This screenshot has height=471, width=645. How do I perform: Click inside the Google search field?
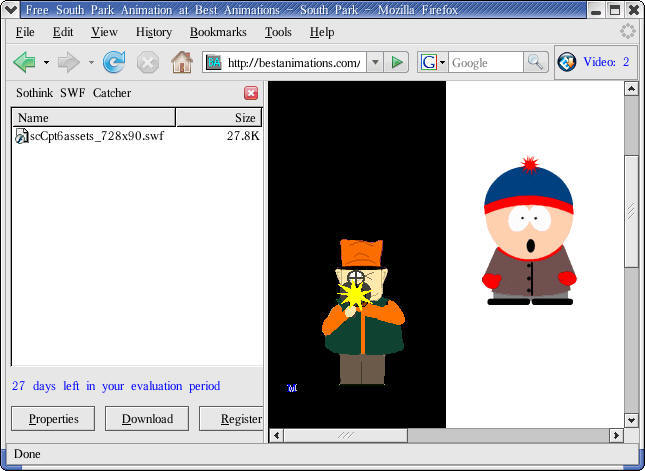tap(486, 63)
